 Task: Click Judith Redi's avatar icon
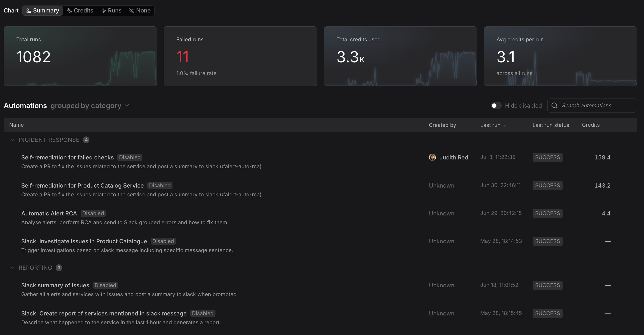(432, 157)
